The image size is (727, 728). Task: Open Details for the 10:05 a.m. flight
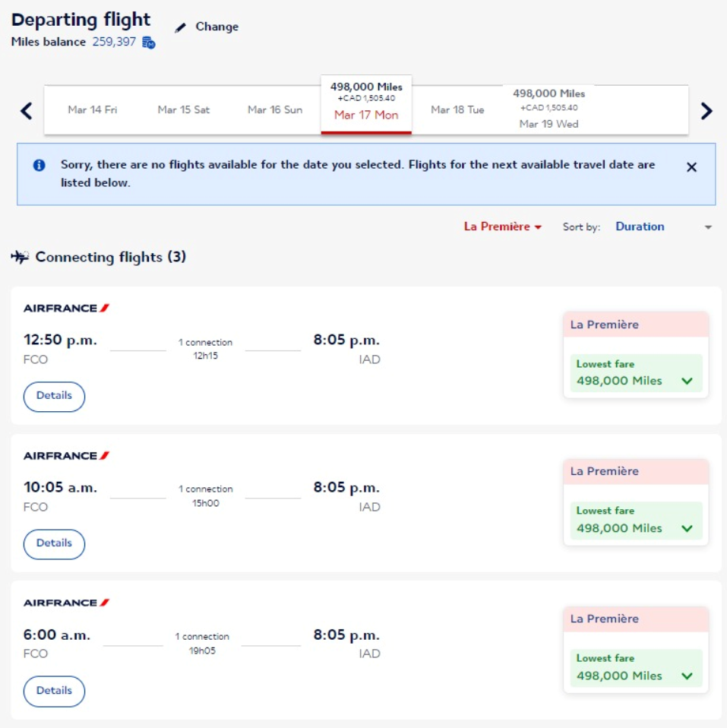coord(55,544)
